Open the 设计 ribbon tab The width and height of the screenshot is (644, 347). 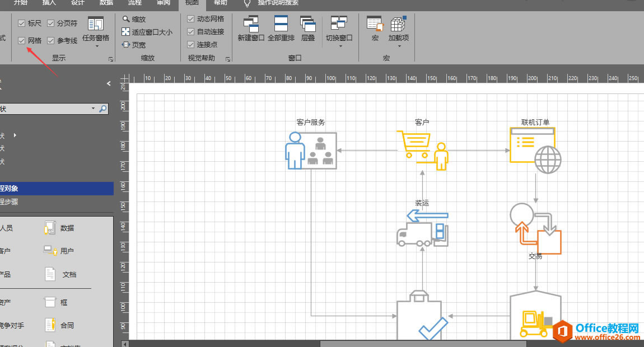click(x=77, y=3)
